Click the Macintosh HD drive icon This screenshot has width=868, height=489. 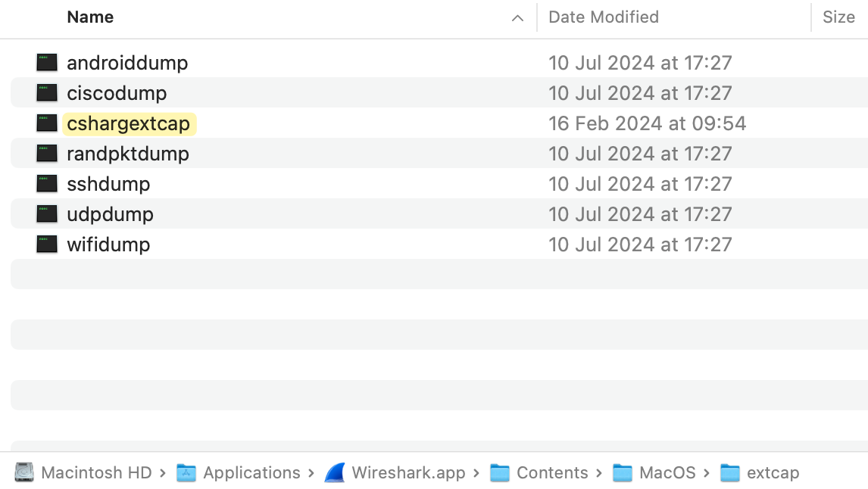point(25,473)
